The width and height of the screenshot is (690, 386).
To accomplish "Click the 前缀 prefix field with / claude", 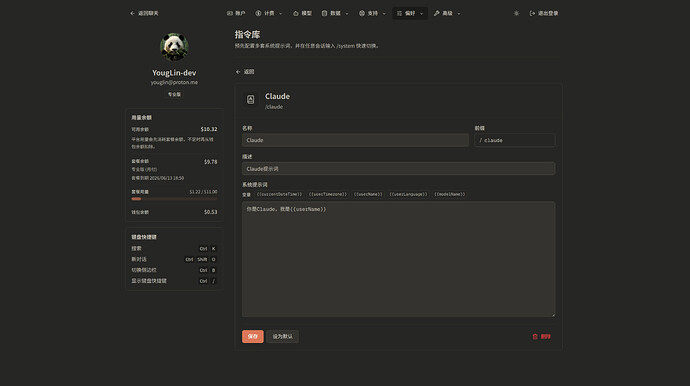I will tap(514, 140).
